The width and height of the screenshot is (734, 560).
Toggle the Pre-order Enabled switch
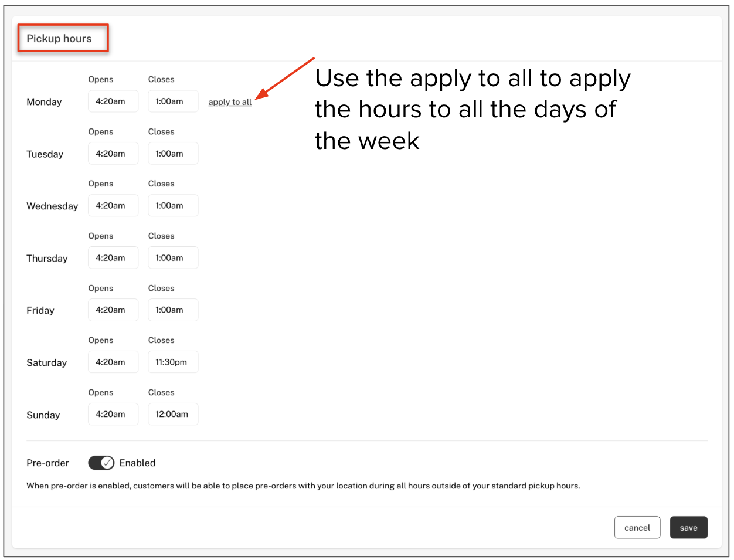point(101,463)
